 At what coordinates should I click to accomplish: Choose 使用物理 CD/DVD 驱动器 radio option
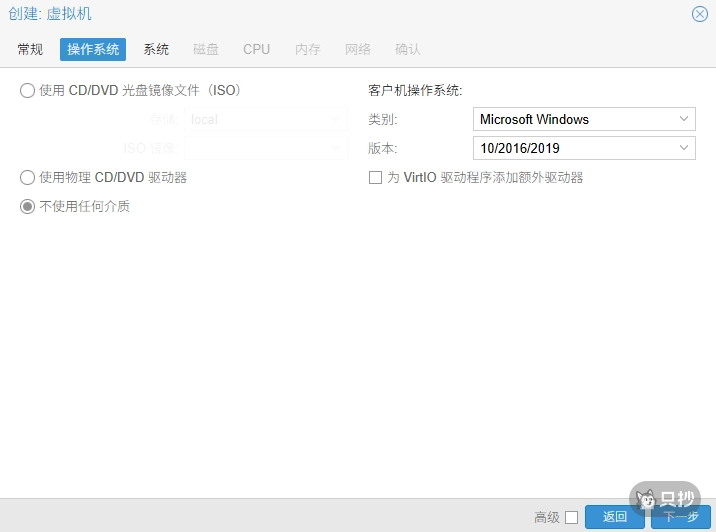[x=28, y=177]
